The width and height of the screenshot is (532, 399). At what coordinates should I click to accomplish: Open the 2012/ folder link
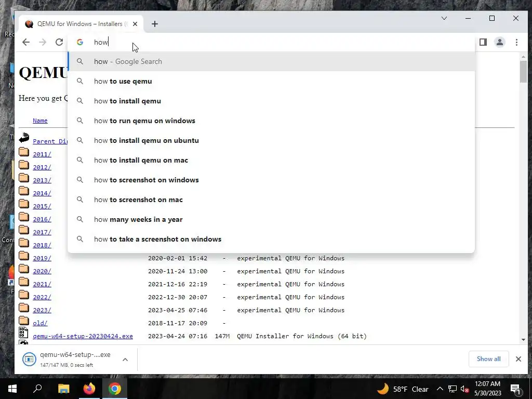(x=42, y=167)
